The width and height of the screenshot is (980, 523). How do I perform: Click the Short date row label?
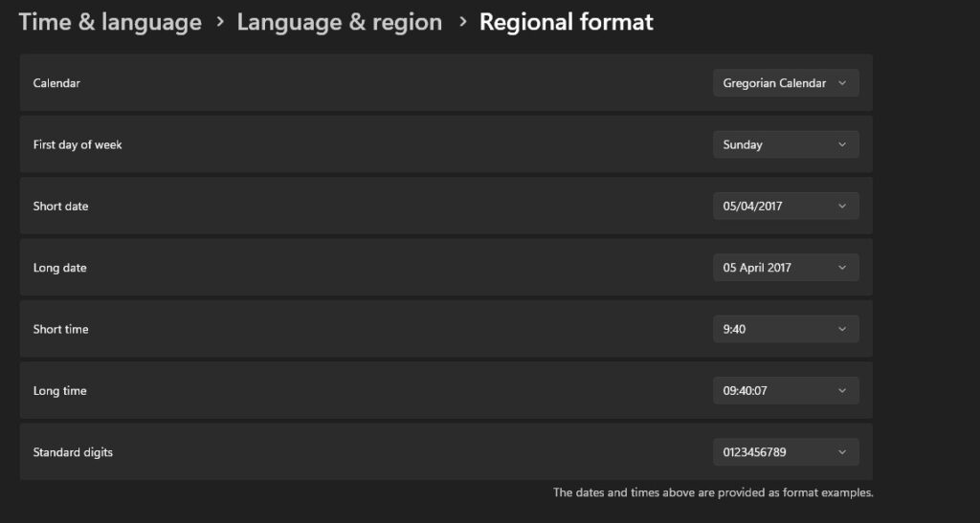coord(60,207)
